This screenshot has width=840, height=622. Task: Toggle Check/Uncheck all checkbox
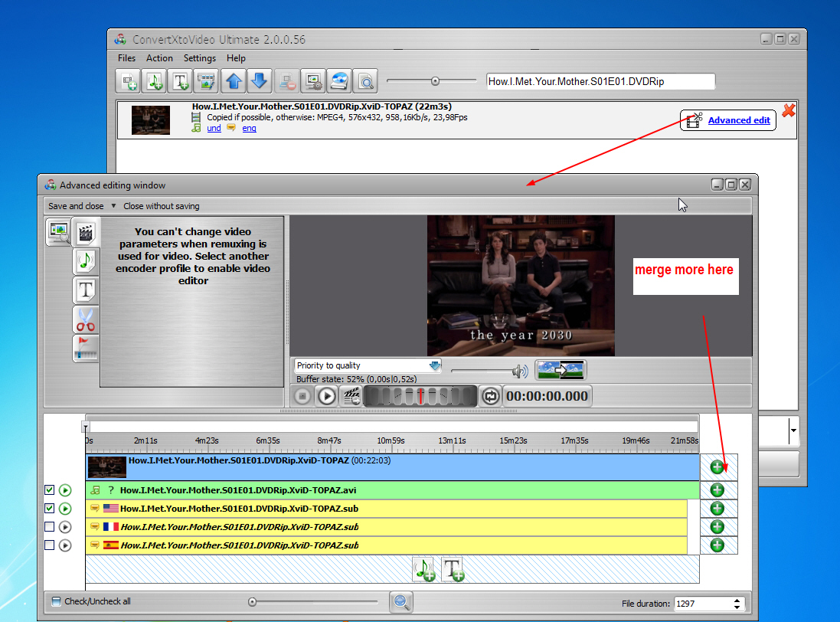56,601
